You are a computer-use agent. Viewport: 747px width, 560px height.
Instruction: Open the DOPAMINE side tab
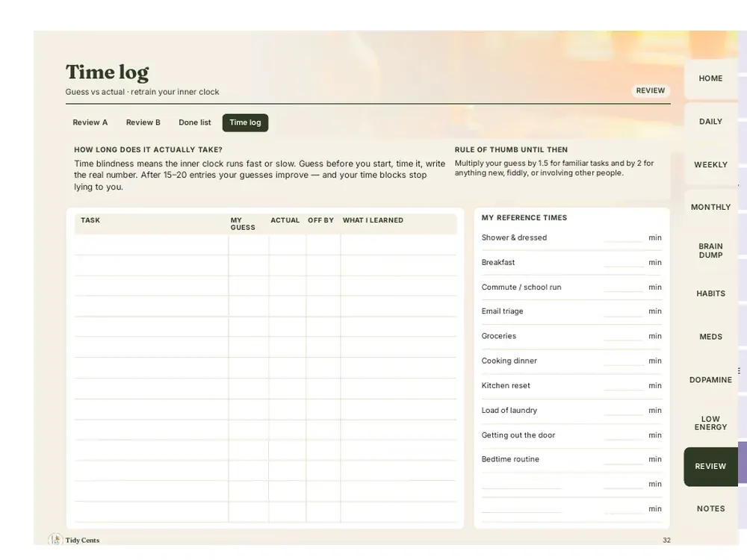711,380
